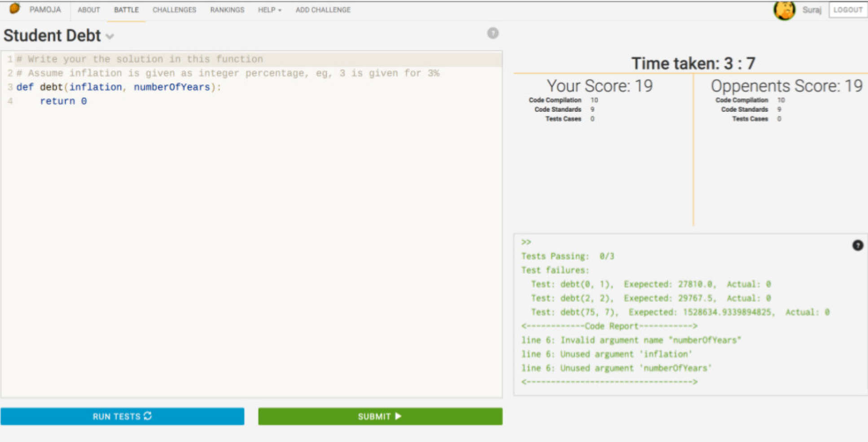Click Suraj's profile avatar picture
The height and width of the screenshot is (442, 868).
[784, 10]
